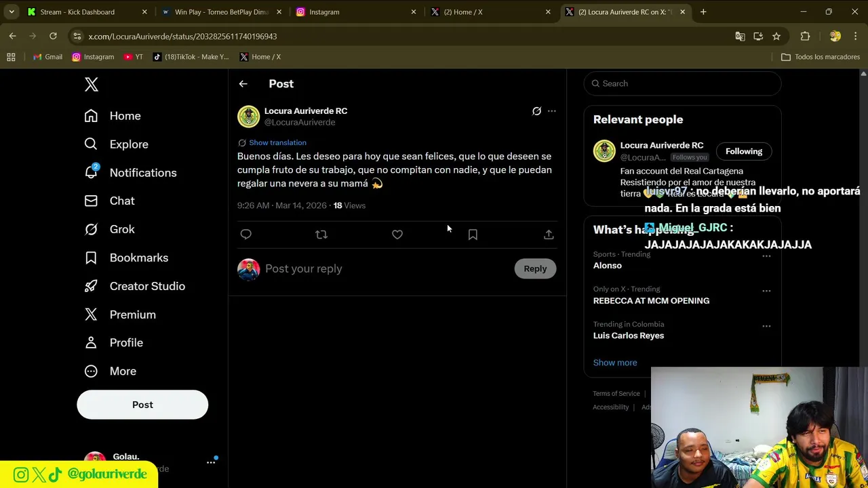Image resolution: width=868 pixels, height=488 pixels.
Task: Open Google Translate icon in address bar
Action: point(740,36)
